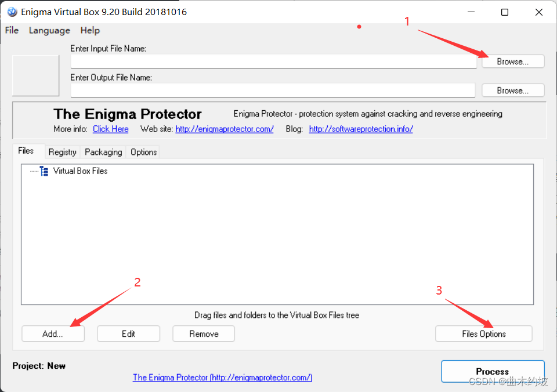Viewport: 557px width, 392px height.
Task: Focus the Enter Input File Name field
Action: (x=273, y=61)
